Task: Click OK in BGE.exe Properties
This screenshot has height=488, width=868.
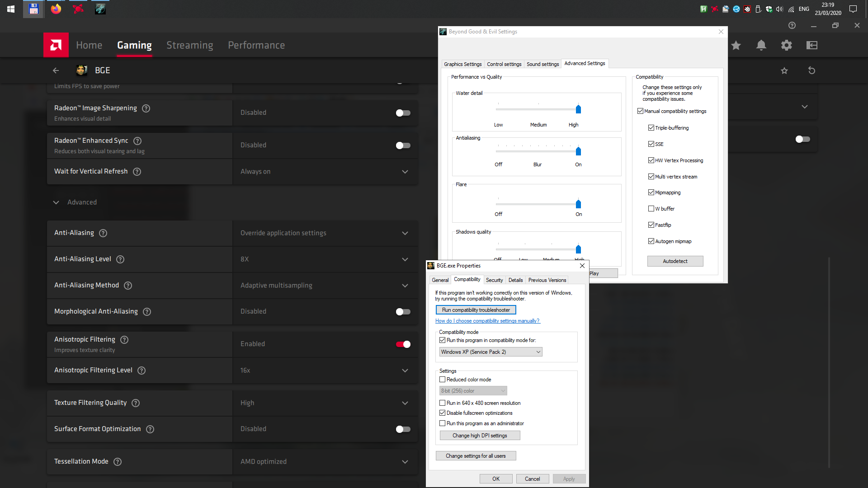Action: pos(496,479)
